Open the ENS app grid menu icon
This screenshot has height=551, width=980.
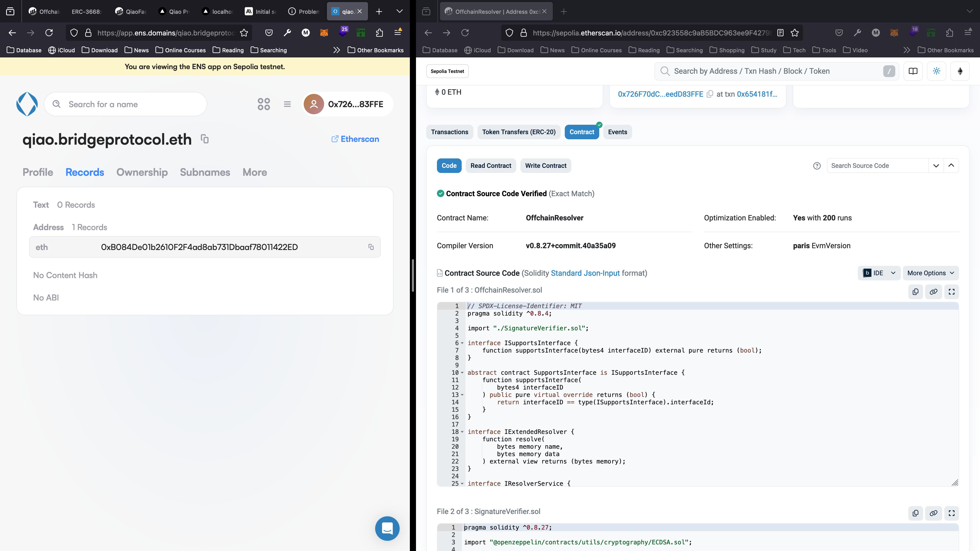click(x=264, y=104)
